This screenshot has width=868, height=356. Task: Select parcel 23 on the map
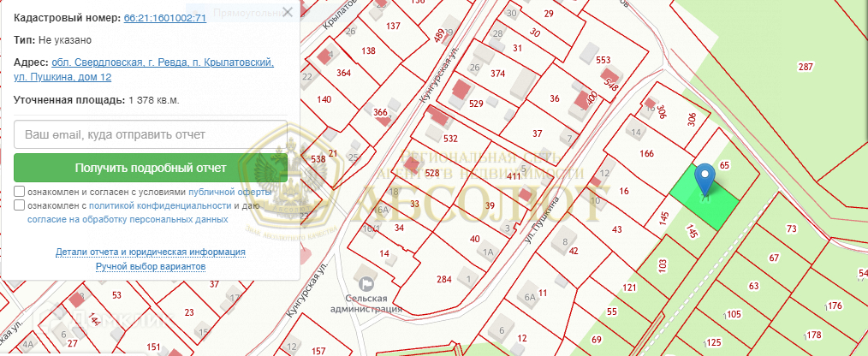coord(189,312)
